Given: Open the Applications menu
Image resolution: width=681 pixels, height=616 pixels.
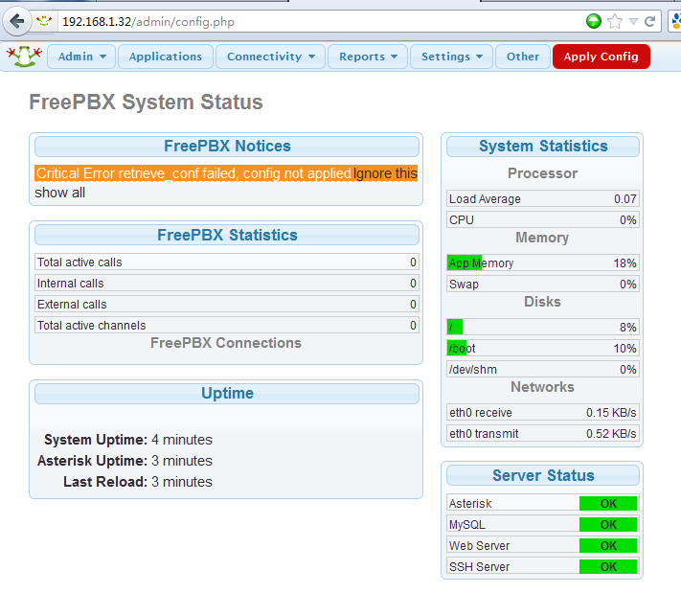Looking at the screenshot, I should (166, 57).
